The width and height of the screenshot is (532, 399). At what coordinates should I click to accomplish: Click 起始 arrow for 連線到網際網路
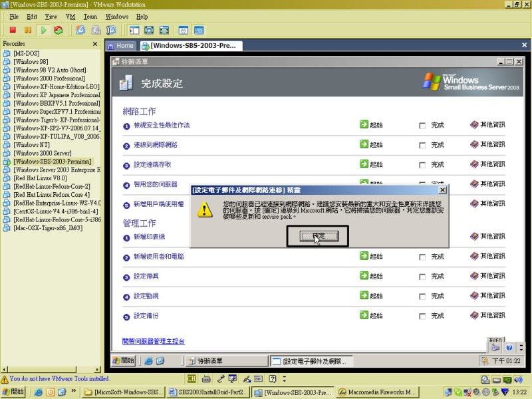point(364,144)
